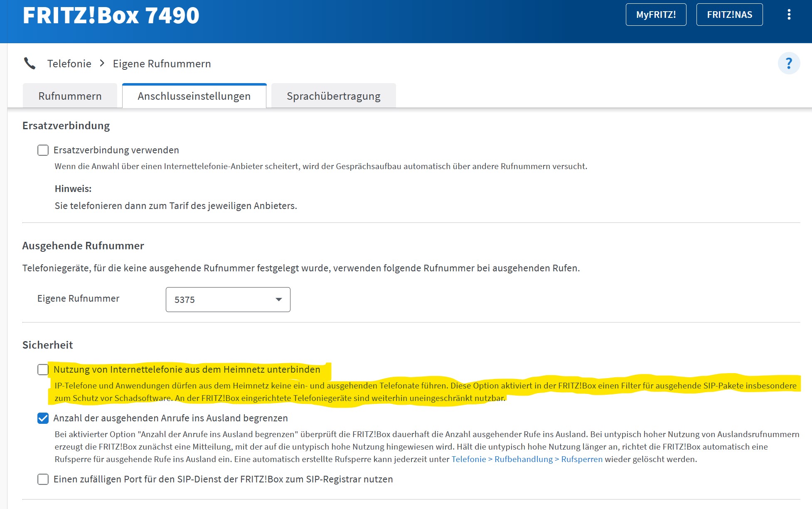Open FRITZ!NAS storage
Viewport: 812px width, 509px height.
point(729,15)
